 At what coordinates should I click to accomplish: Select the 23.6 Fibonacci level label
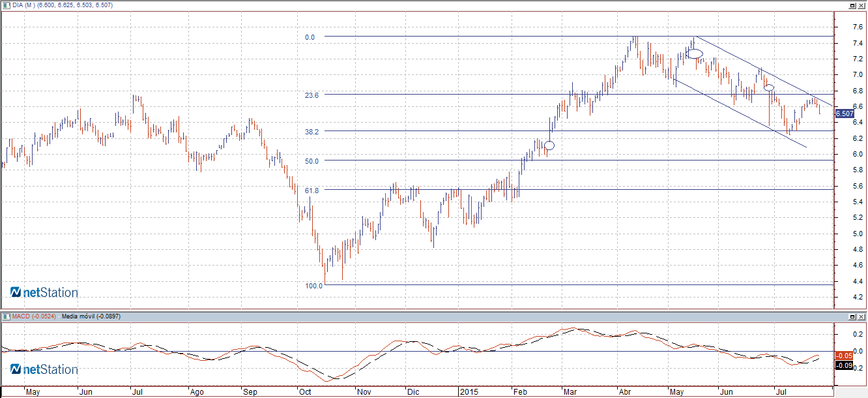pos(311,95)
